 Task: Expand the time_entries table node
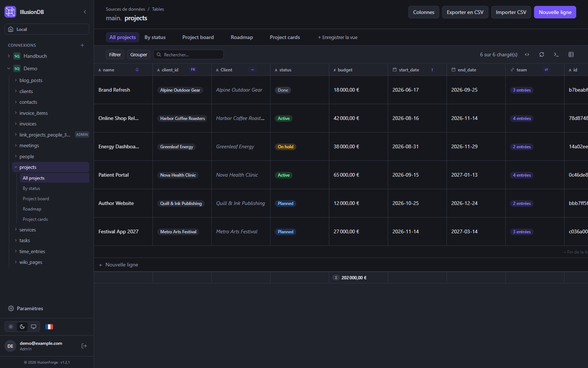click(16, 251)
